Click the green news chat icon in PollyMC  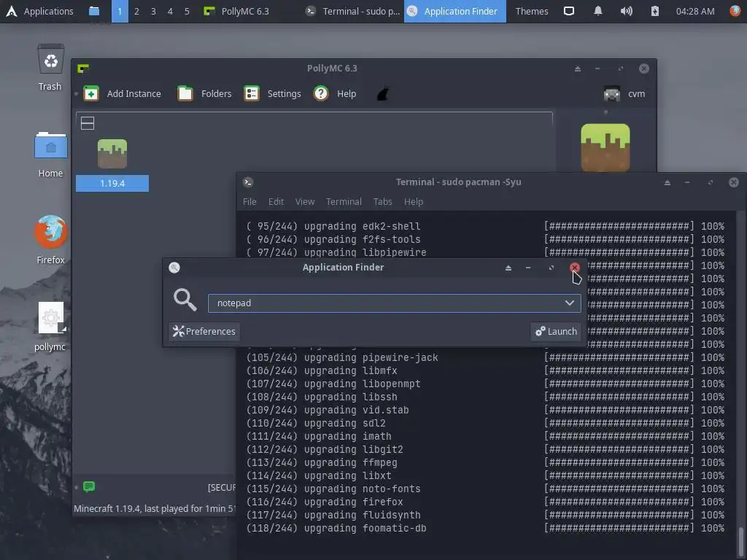coord(89,486)
